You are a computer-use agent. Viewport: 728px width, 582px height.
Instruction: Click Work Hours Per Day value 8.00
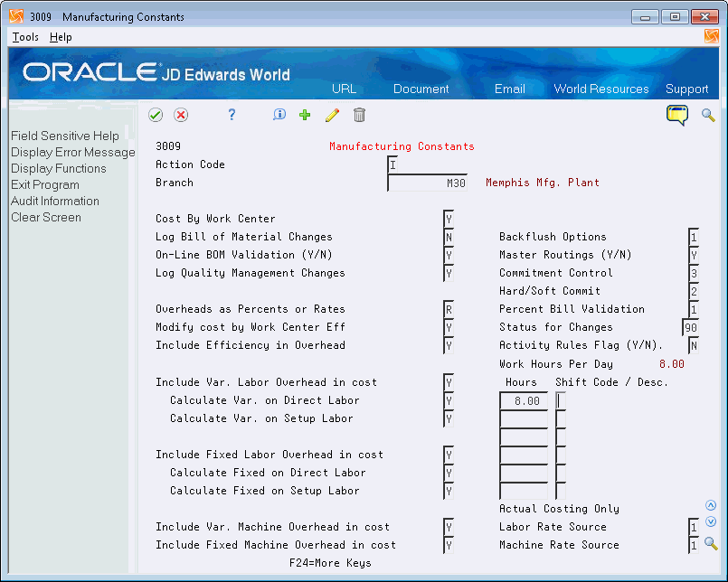[672, 364]
